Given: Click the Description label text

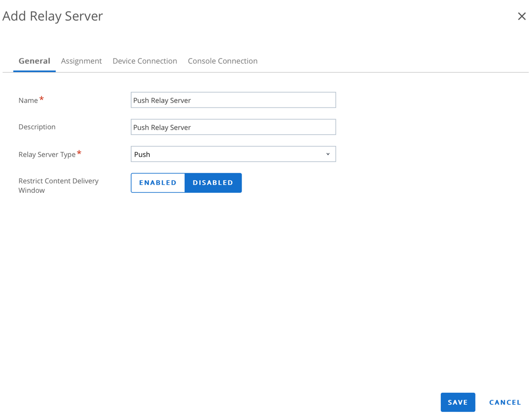Looking at the screenshot, I should [x=37, y=127].
